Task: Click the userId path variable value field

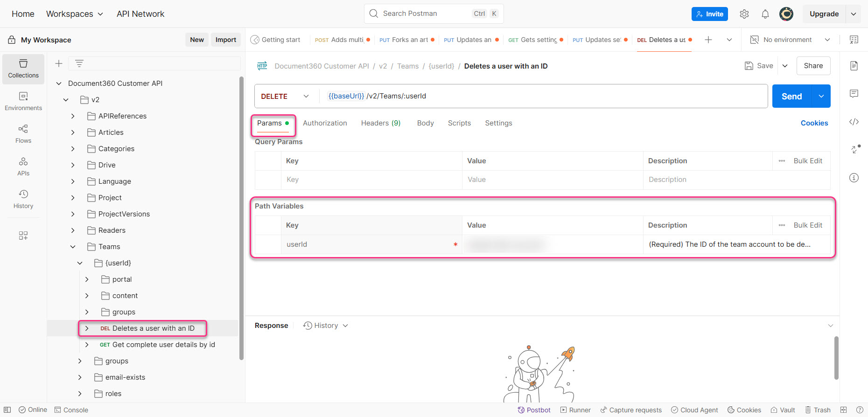Action: 553,244
